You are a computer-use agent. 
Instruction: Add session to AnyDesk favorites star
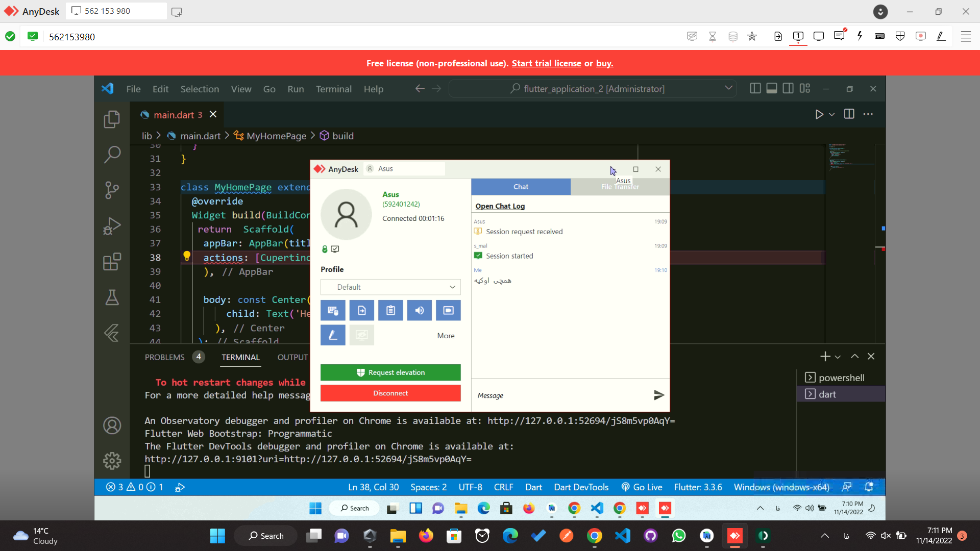click(x=752, y=36)
